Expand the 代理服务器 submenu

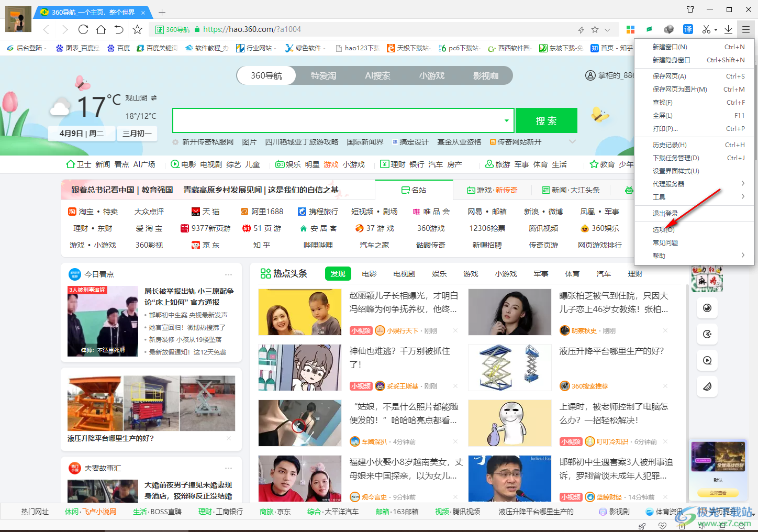pos(743,183)
